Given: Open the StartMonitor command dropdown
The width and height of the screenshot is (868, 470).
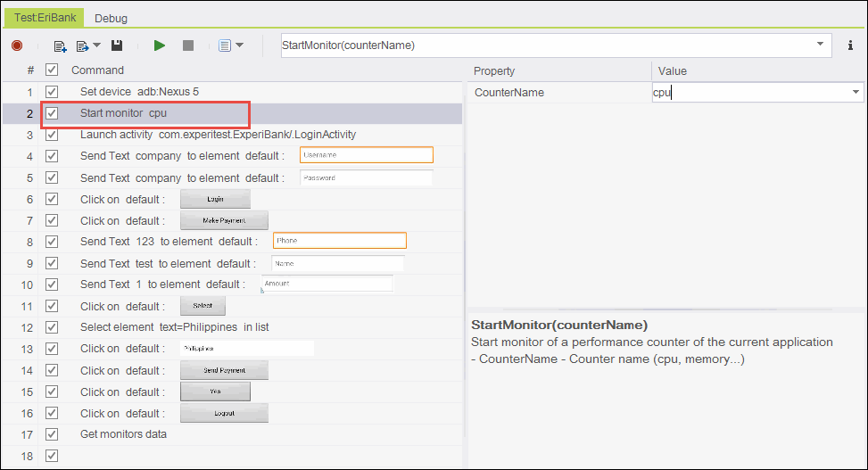Looking at the screenshot, I should pyautogui.click(x=820, y=45).
